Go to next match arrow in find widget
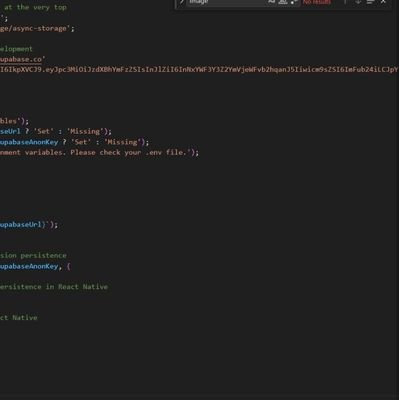399x400 pixels. (358, 2)
